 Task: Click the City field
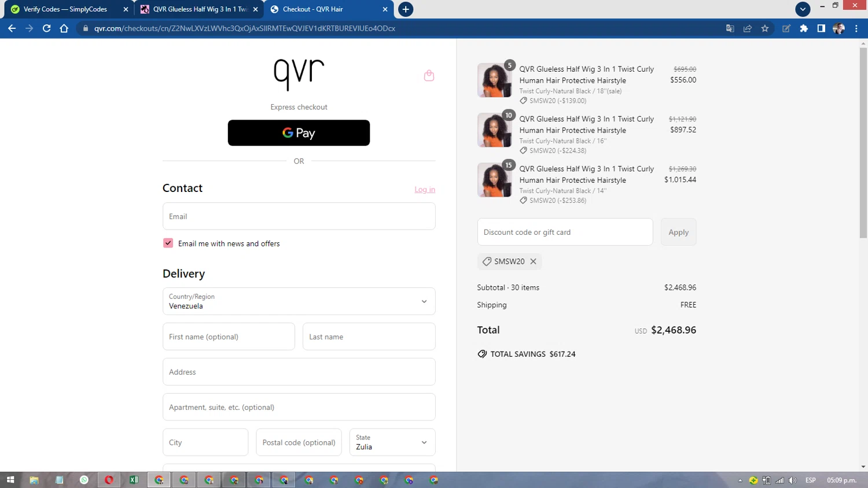205,442
